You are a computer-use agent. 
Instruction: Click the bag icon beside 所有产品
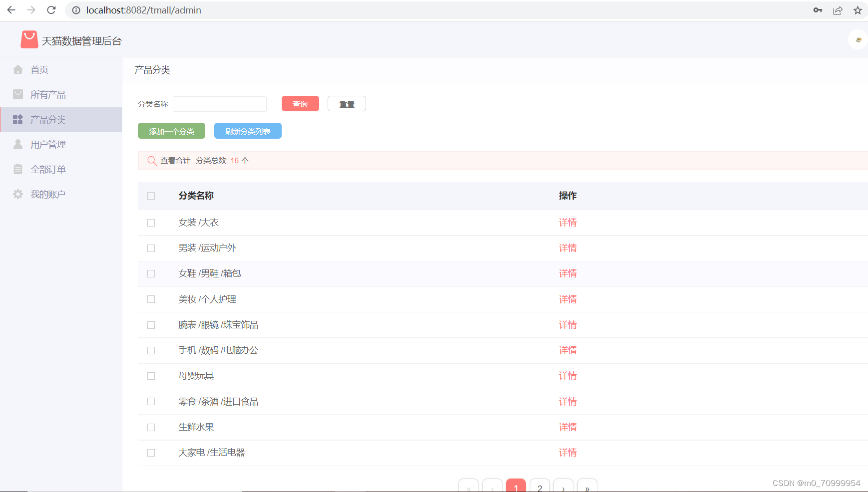(x=18, y=94)
